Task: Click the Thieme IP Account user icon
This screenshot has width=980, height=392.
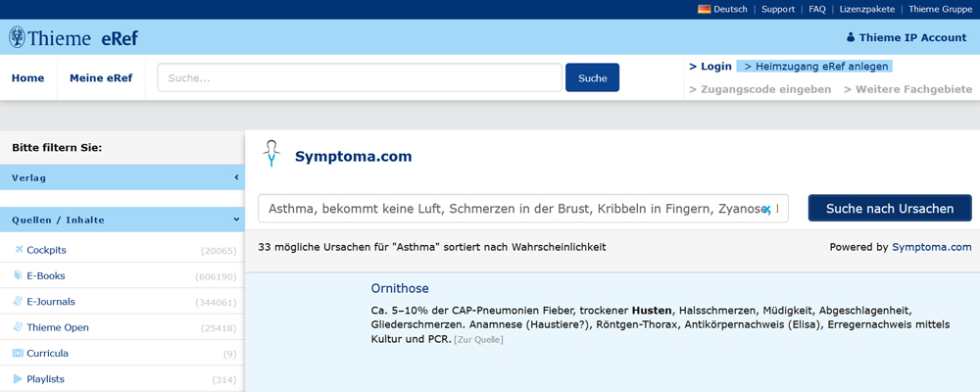Action: click(x=851, y=37)
